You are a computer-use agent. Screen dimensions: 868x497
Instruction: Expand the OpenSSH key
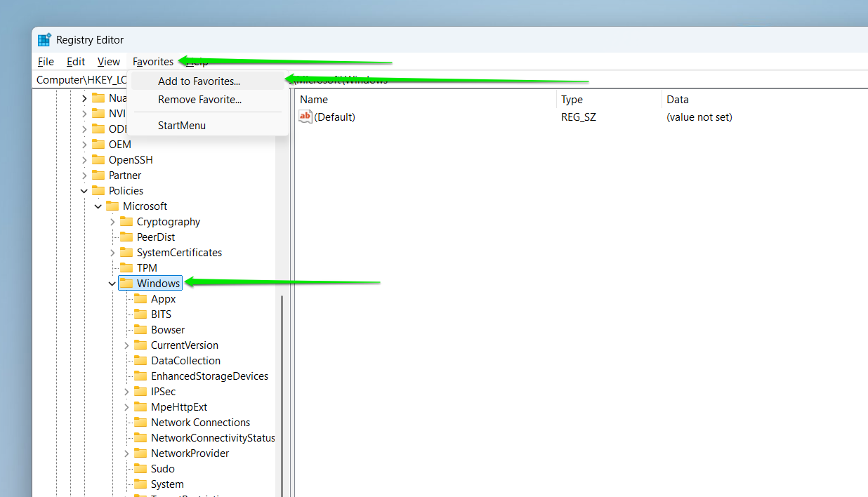tap(84, 160)
